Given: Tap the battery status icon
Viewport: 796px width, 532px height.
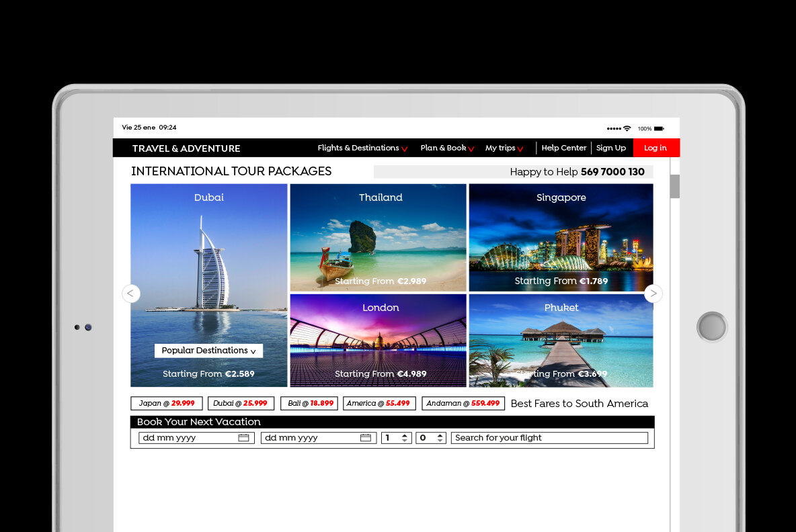Looking at the screenshot, I should point(659,128).
